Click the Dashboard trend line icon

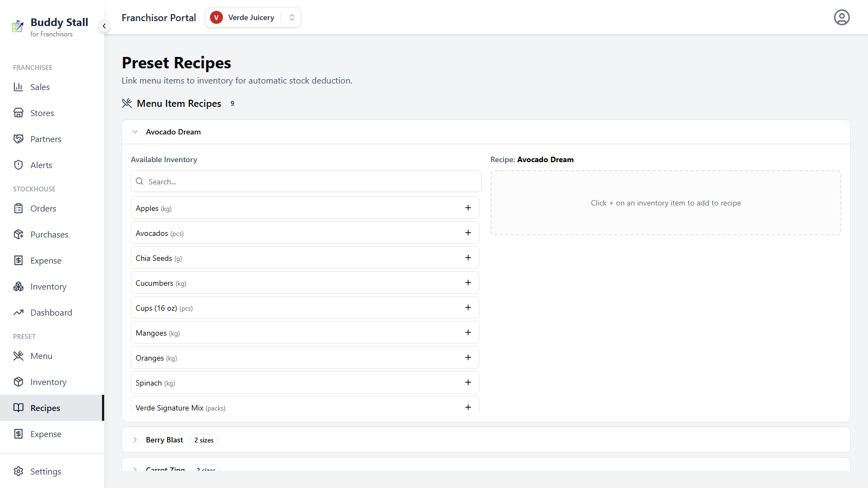tap(18, 312)
